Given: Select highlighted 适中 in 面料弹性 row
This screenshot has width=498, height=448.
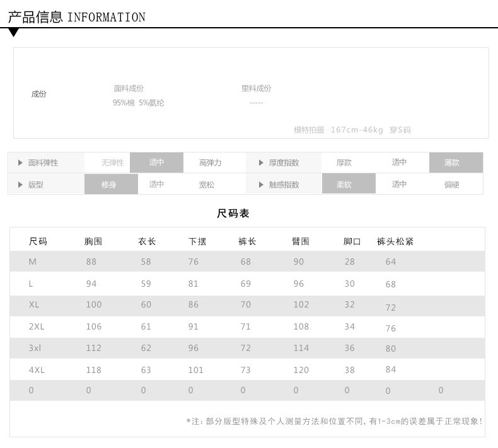Looking at the screenshot, I should pyautogui.click(x=156, y=163).
